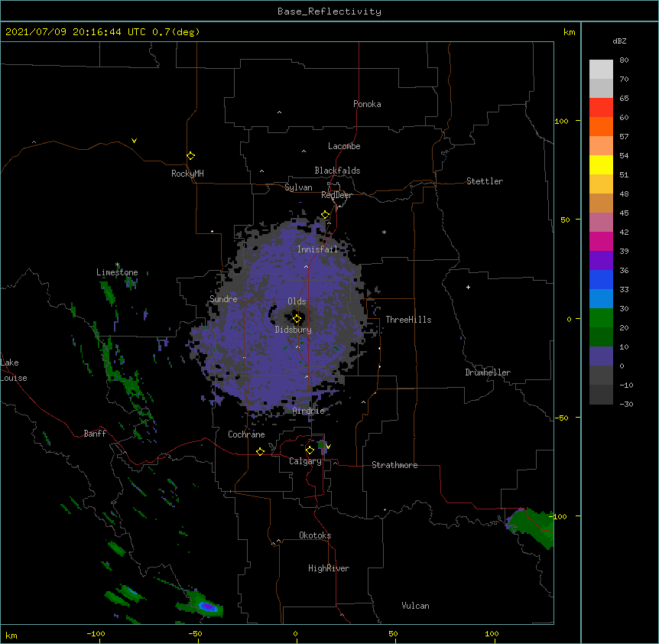
Task: Click the Olds city label
Action: pos(297,301)
